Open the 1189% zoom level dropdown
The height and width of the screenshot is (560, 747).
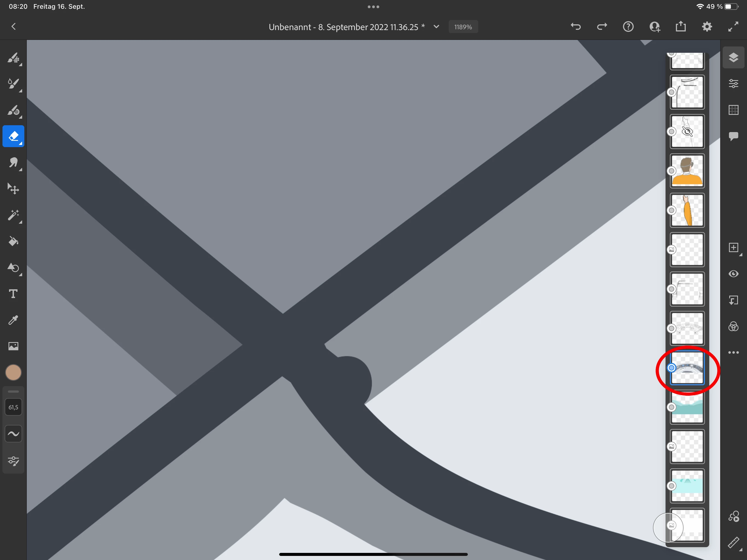[x=463, y=27]
